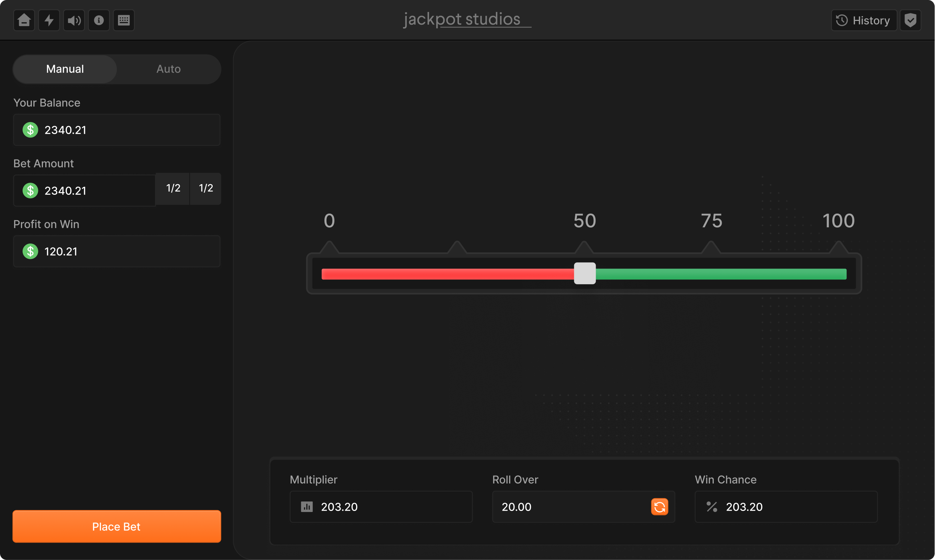Enable turbo mode via the lightning icon
This screenshot has width=935, height=560.
pyautogui.click(x=49, y=20)
